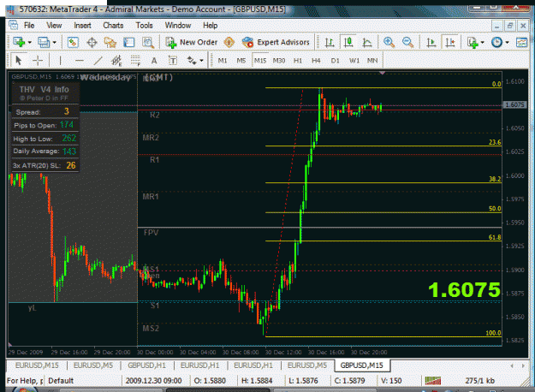Open the Tools menu
Screen dimensions: 535x392
pyautogui.click(x=144, y=26)
